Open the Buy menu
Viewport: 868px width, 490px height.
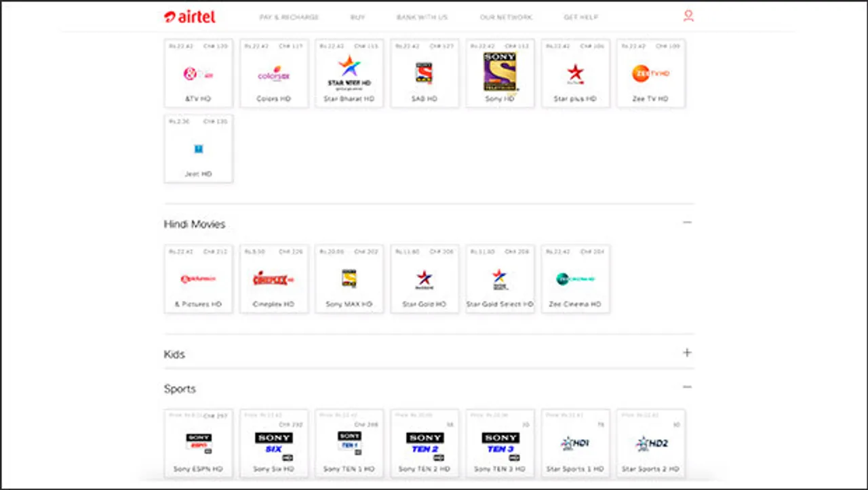358,17
